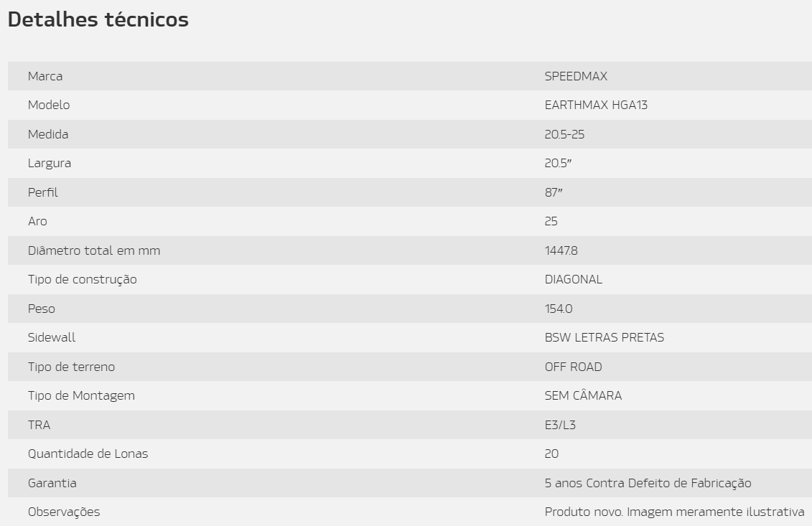812x526 pixels.
Task: Select the DIAGONAL construction value
Action: (573, 280)
